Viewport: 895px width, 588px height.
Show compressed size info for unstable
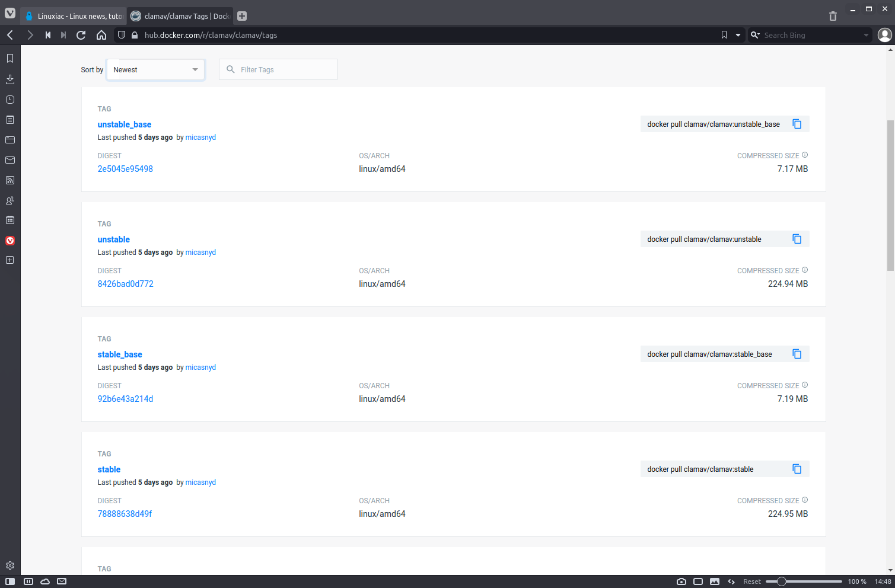click(805, 270)
